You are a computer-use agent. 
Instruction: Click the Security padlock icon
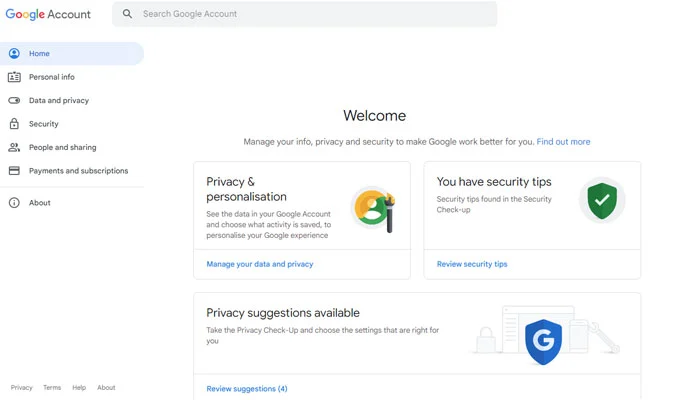click(x=14, y=124)
